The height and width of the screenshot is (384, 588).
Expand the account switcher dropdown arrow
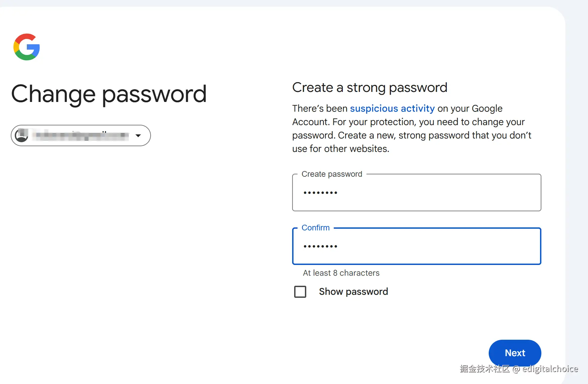pyautogui.click(x=138, y=135)
